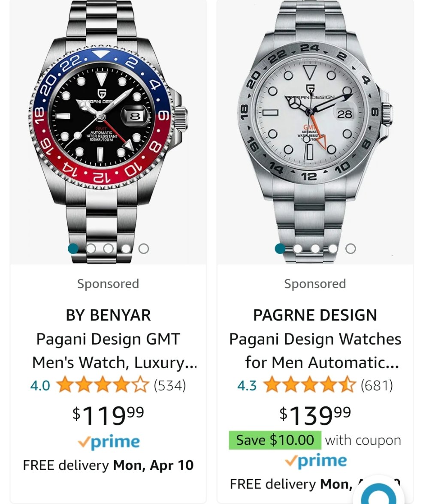Click the stars for the PAGRNE DESIGN watch
The height and width of the screenshot is (504, 423).
(309, 385)
